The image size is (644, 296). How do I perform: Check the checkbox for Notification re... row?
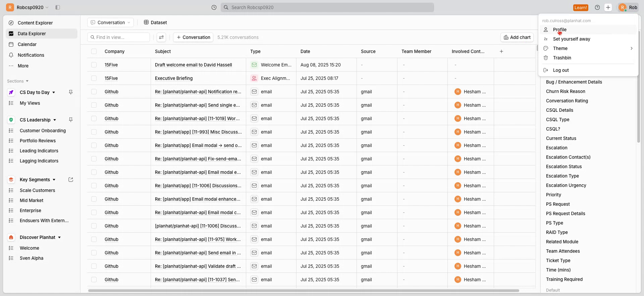(94, 92)
